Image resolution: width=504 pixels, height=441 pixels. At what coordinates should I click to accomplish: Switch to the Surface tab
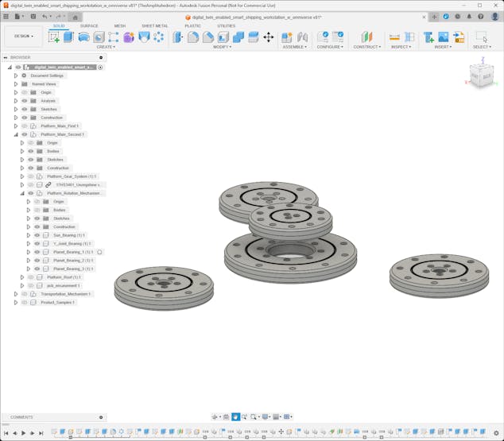(89, 25)
